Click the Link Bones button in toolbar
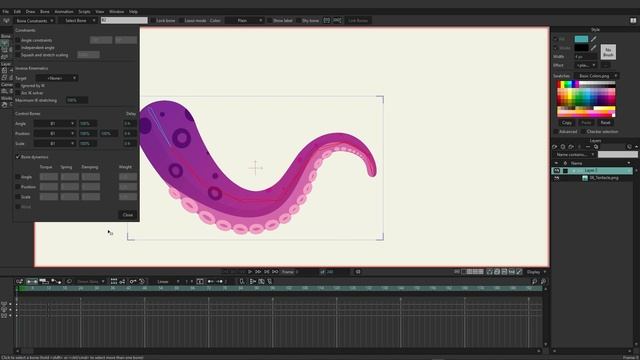This screenshot has width=640, height=360. pos(358,20)
